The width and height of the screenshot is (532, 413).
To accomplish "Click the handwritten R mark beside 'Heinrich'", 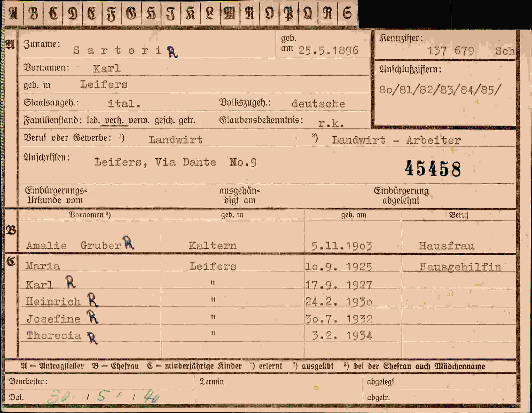I will [x=93, y=300].
